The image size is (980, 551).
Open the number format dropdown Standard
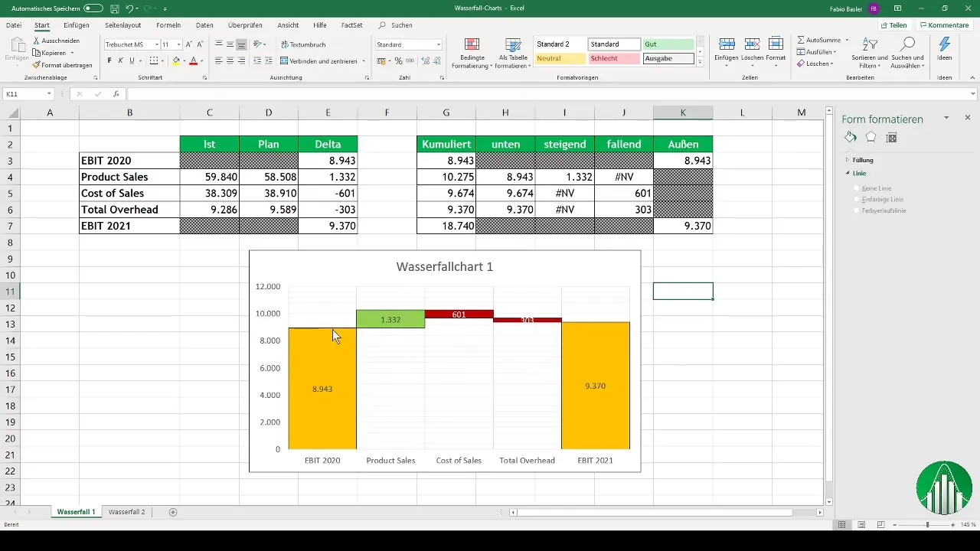[439, 44]
